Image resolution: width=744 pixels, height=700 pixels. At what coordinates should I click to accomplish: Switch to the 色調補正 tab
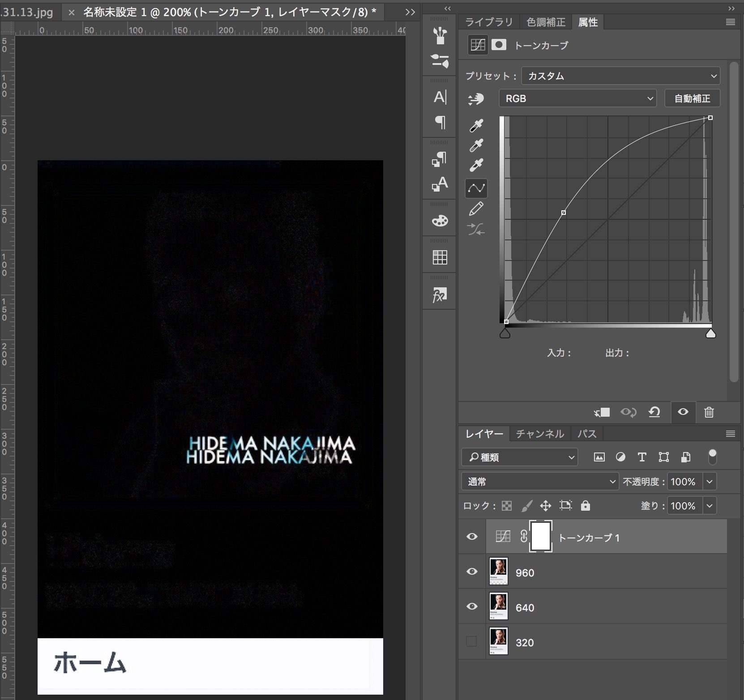tap(546, 22)
